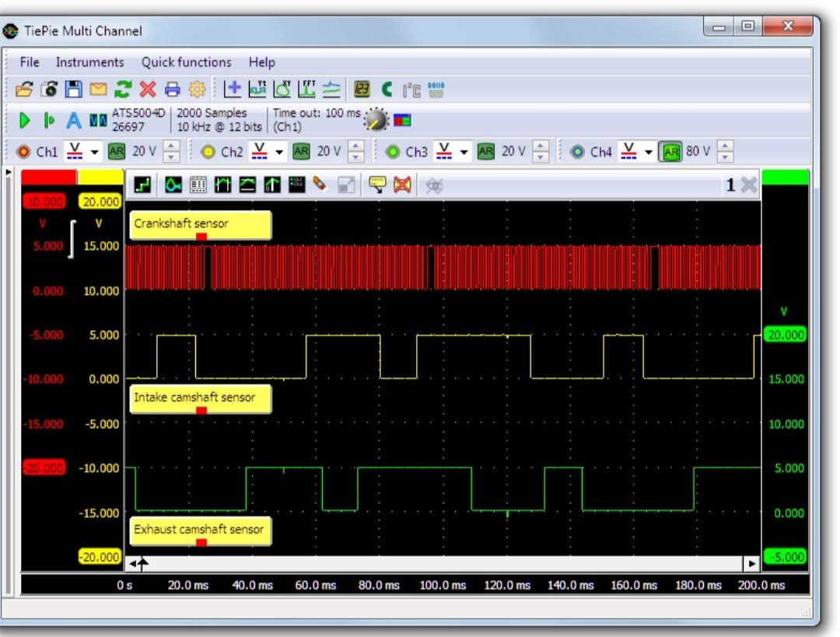The width and height of the screenshot is (840, 637).
Task: Toggle Ch1 auto-ranging AR button
Action: (x=117, y=152)
